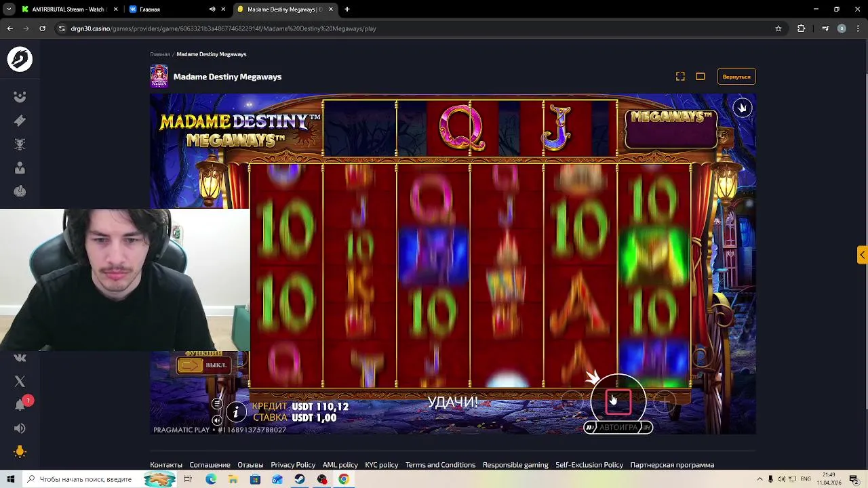Screen dimensions: 868x488
Task: Open Steam from taskbar
Action: tap(300, 479)
